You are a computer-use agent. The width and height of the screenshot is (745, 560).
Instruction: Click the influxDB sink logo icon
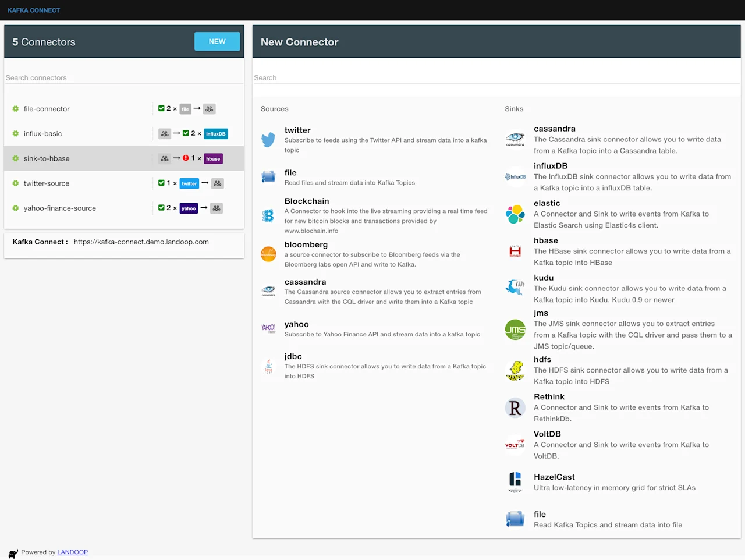point(515,176)
